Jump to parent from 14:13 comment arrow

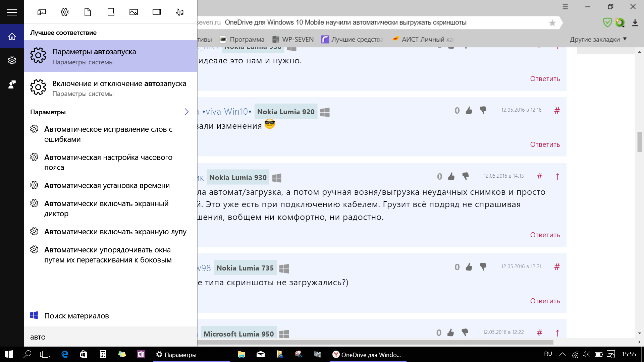pyautogui.click(x=557, y=176)
